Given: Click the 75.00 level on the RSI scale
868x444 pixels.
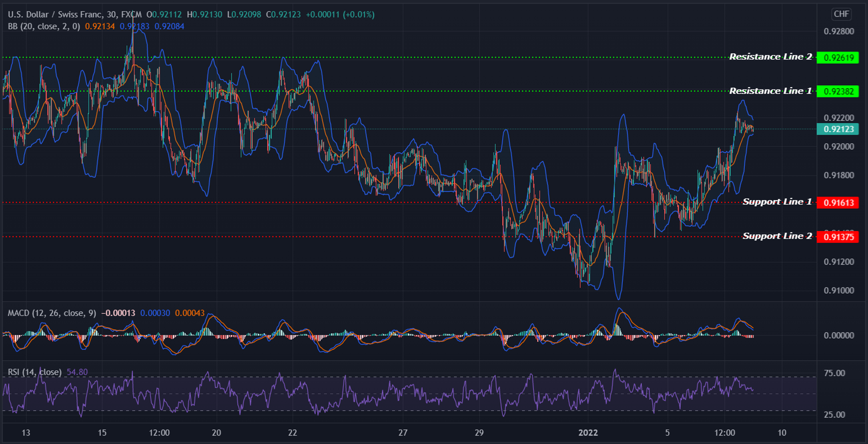Looking at the screenshot, I should [834, 374].
